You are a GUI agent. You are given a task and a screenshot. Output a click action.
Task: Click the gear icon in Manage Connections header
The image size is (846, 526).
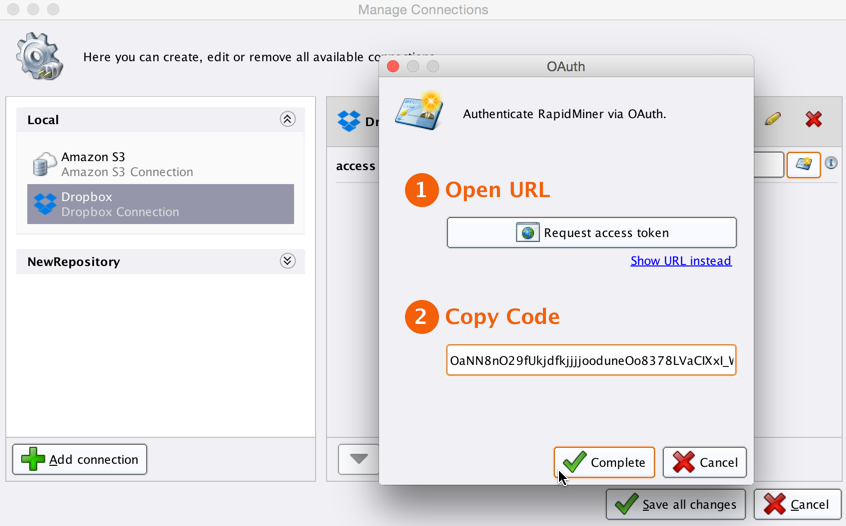click(x=39, y=56)
